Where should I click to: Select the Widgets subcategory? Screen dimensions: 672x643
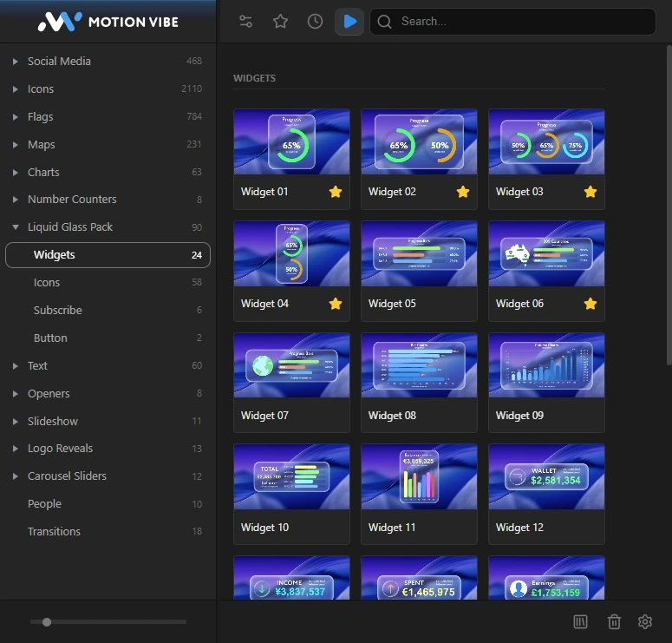click(108, 255)
